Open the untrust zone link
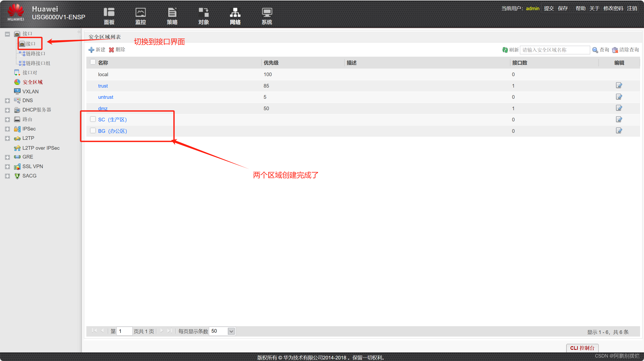Image resolution: width=644 pixels, height=361 pixels. coord(106,97)
